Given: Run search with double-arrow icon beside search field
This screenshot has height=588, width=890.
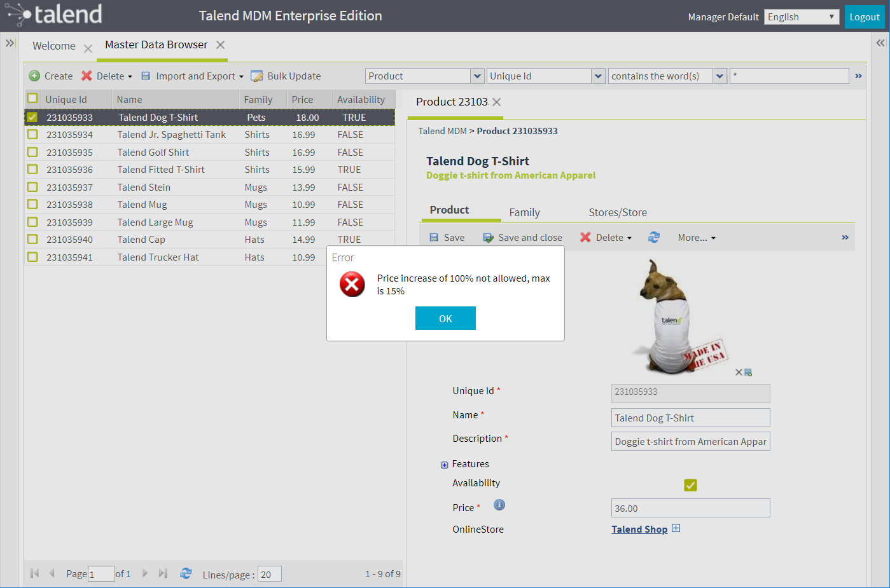Looking at the screenshot, I should [858, 76].
